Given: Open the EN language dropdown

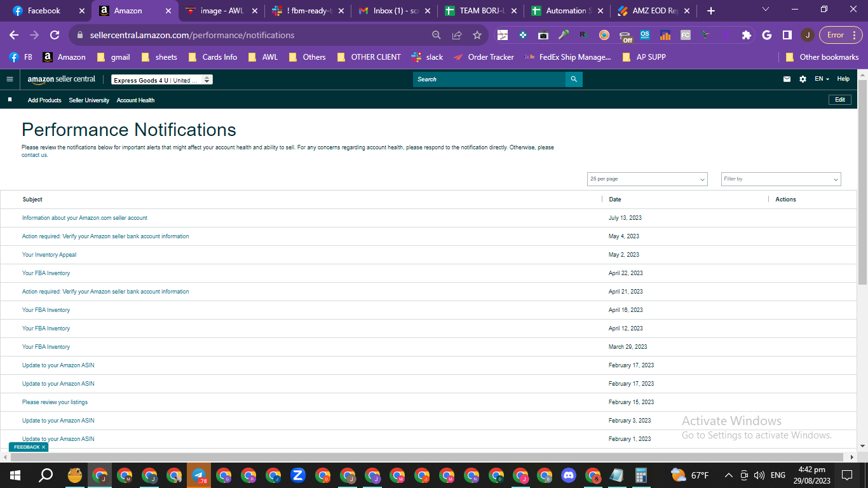Looking at the screenshot, I should (822, 79).
